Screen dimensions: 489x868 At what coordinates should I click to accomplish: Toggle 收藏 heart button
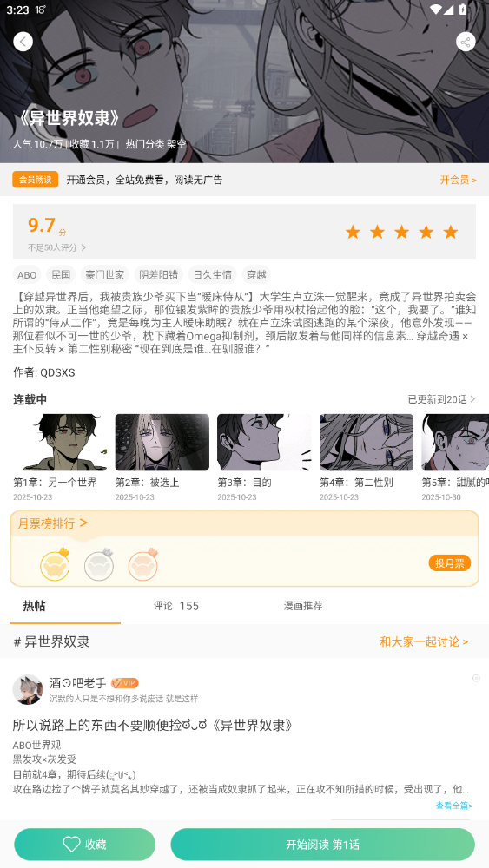pyautogui.click(x=85, y=845)
